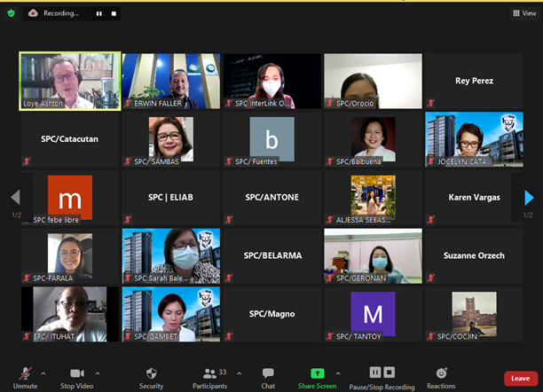Image resolution: width=543 pixels, height=392 pixels.
Task: Select the SPC/GAMBET video tile
Action: (x=171, y=314)
